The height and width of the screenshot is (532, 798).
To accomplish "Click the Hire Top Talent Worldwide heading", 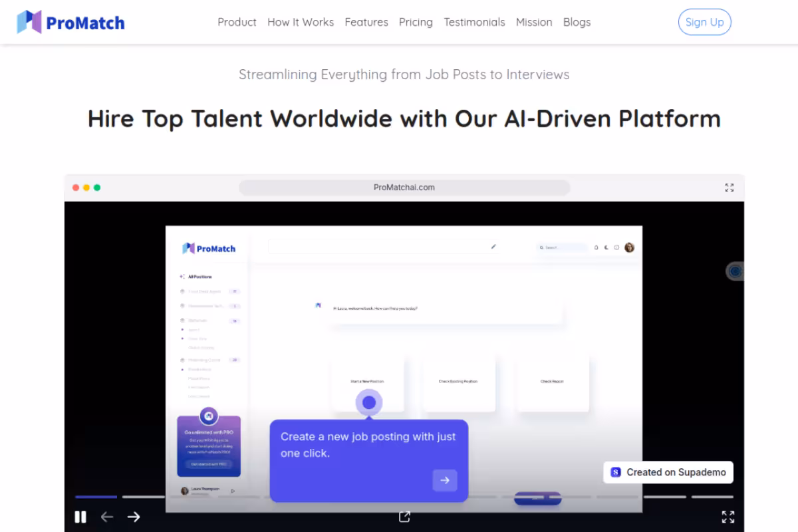I will point(404,118).
